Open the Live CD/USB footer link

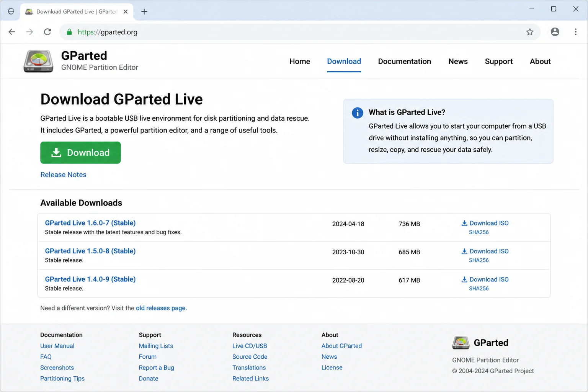click(x=250, y=346)
